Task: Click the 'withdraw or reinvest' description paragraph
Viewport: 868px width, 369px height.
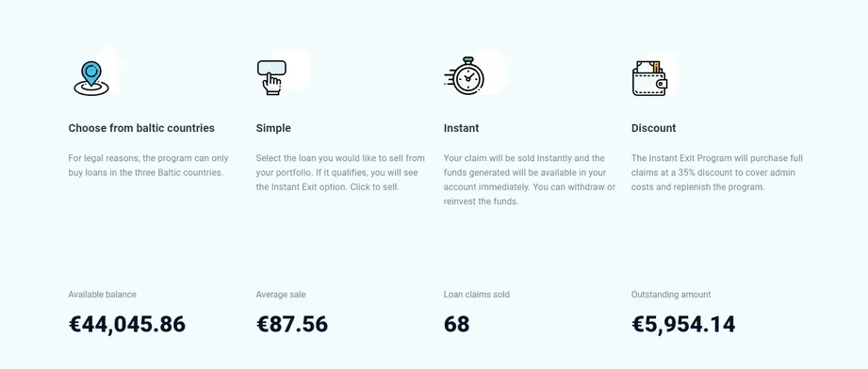Action: (x=530, y=180)
